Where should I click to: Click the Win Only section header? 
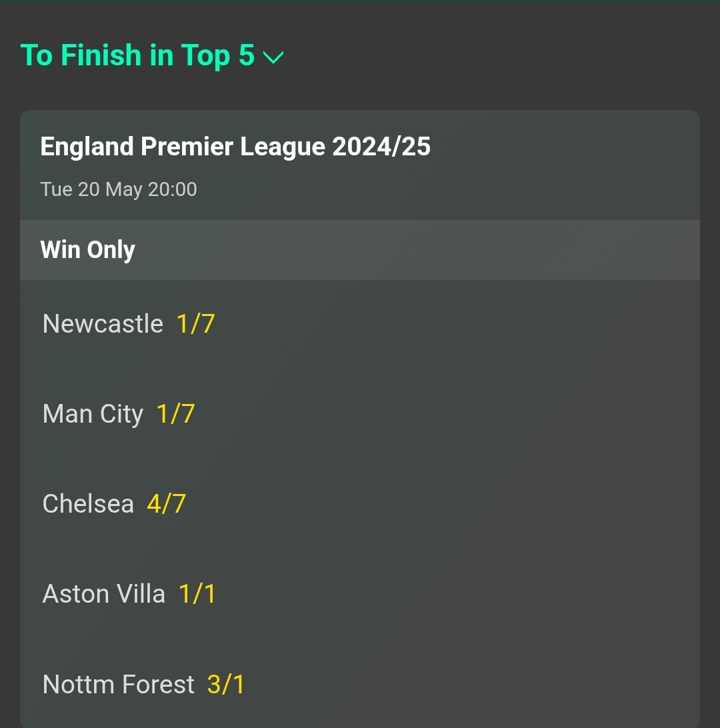point(360,250)
